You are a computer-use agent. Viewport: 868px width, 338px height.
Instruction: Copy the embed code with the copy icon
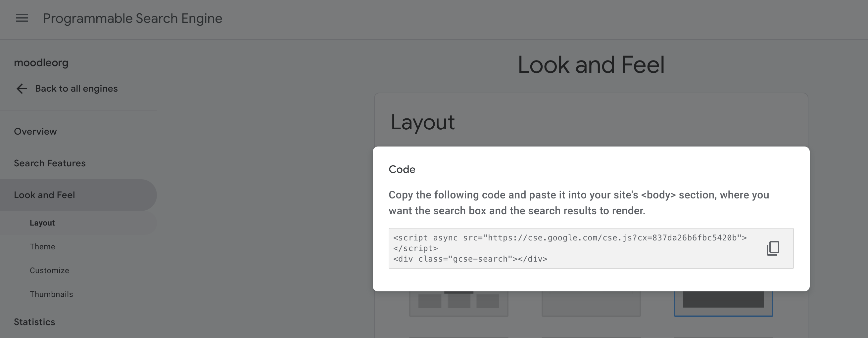(x=773, y=248)
